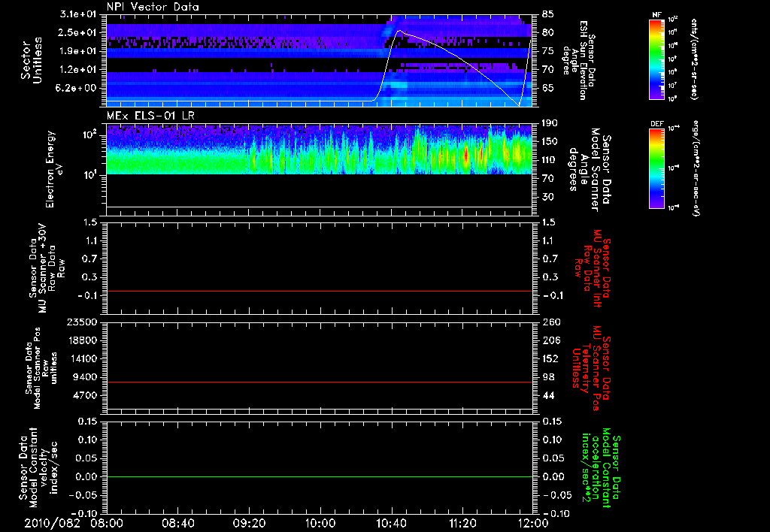Image resolution: width=770 pixels, height=532 pixels.
Task: Click the red 'MU Scanner Pos Telemetry' label
Action: tap(591, 368)
